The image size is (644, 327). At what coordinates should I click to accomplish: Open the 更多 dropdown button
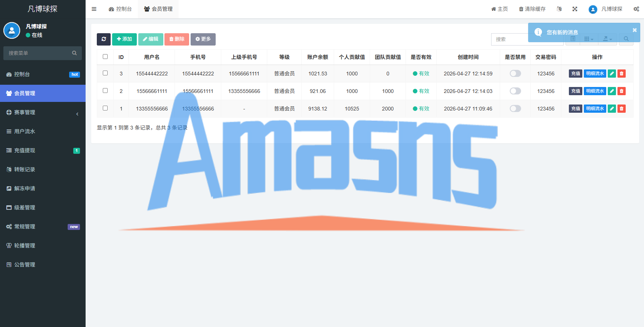203,39
